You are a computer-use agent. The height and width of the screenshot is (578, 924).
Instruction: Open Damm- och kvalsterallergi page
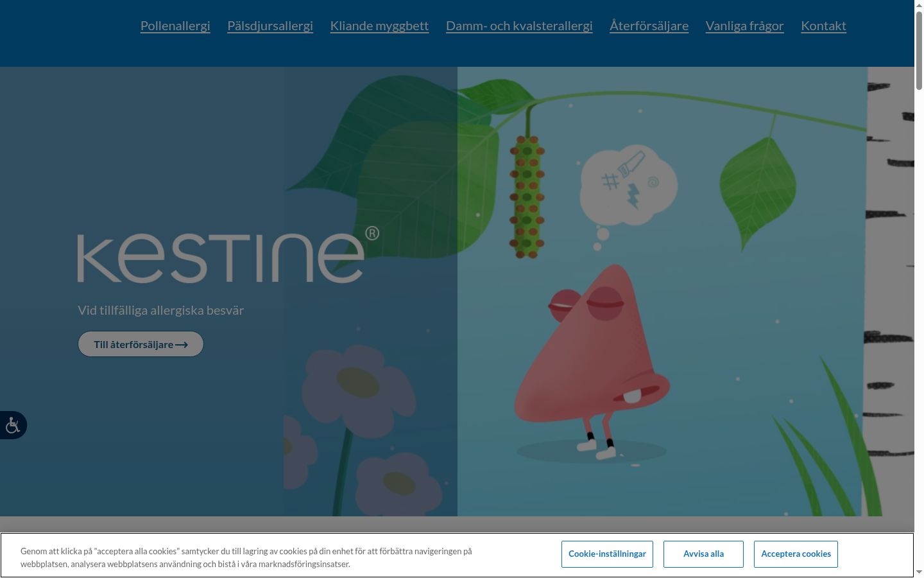click(x=519, y=26)
